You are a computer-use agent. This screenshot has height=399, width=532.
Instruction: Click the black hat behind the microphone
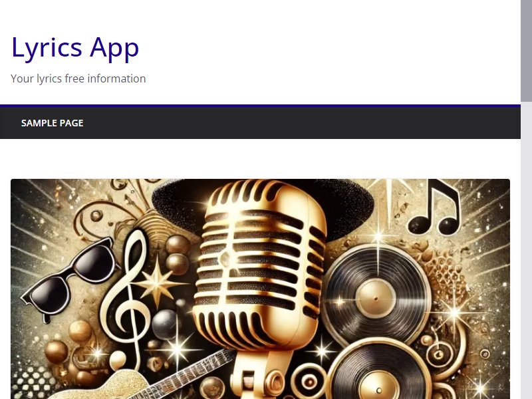tap(263, 207)
